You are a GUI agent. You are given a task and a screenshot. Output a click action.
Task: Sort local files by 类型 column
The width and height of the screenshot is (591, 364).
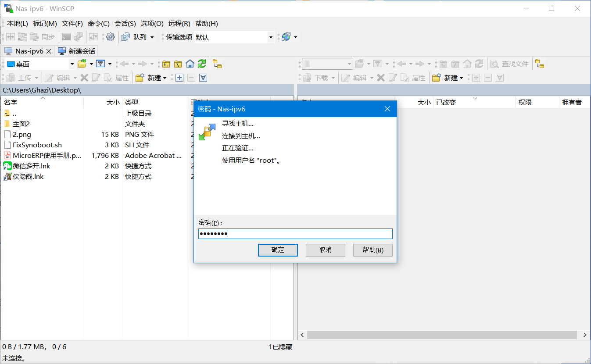(x=155, y=102)
